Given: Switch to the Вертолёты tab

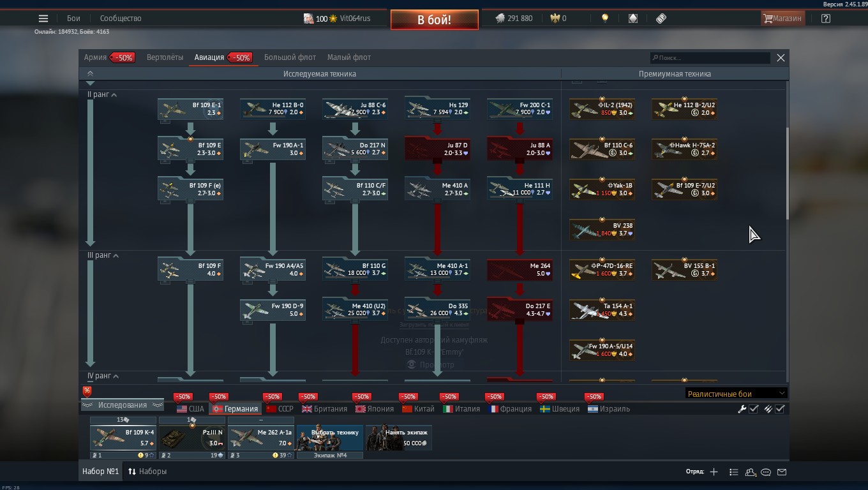Looking at the screenshot, I should click(x=165, y=57).
